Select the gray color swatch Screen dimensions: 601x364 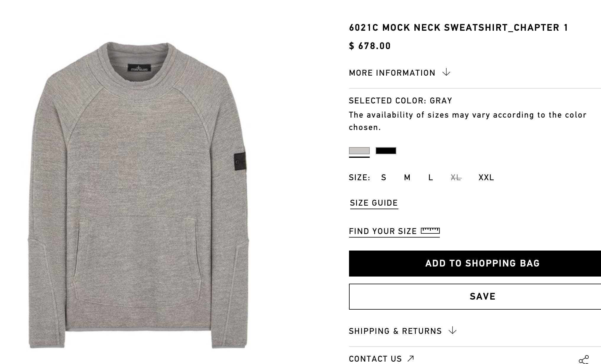click(359, 151)
